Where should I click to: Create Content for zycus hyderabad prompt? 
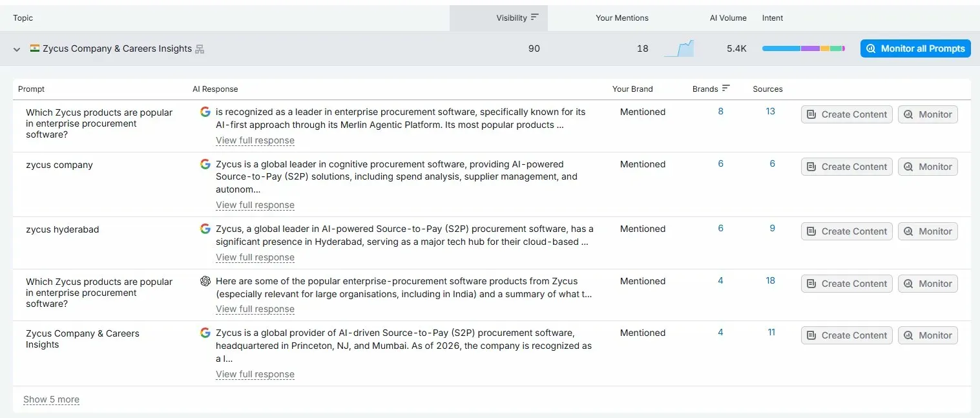click(847, 231)
